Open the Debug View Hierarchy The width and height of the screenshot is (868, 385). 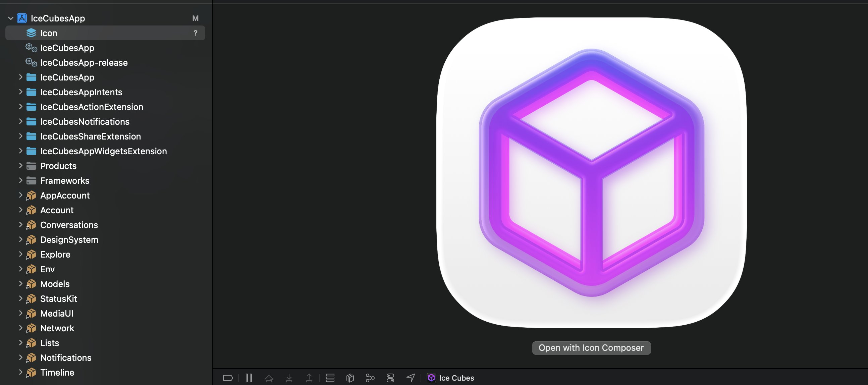[x=350, y=378]
